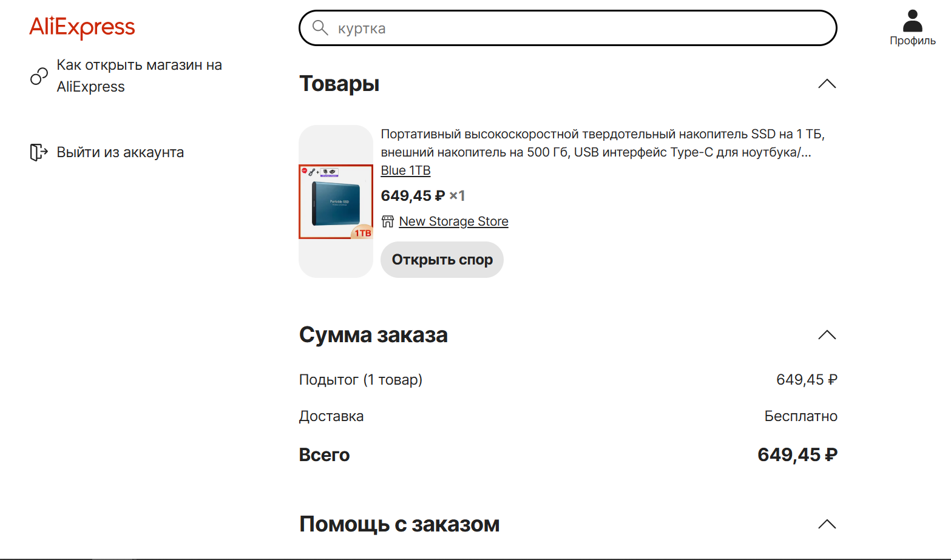Open the AliExpress logo home link
The height and width of the screenshot is (560, 951).
[x=83, y=27]
